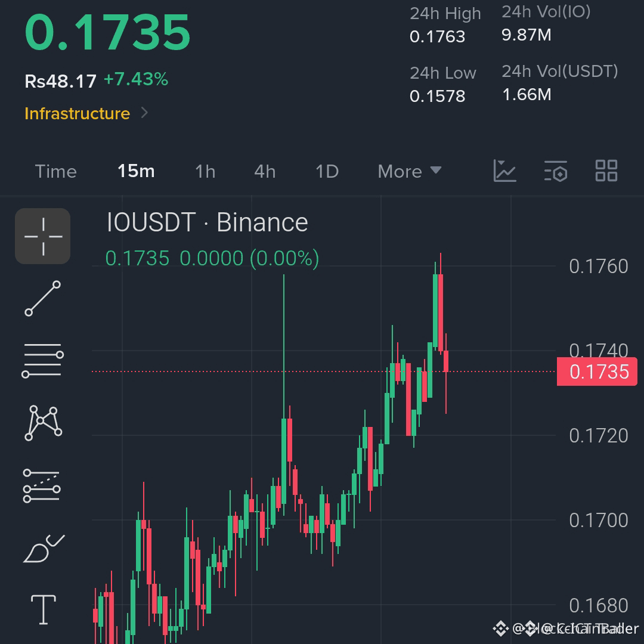Click the IOUSDT · Binance chart title

207,222
